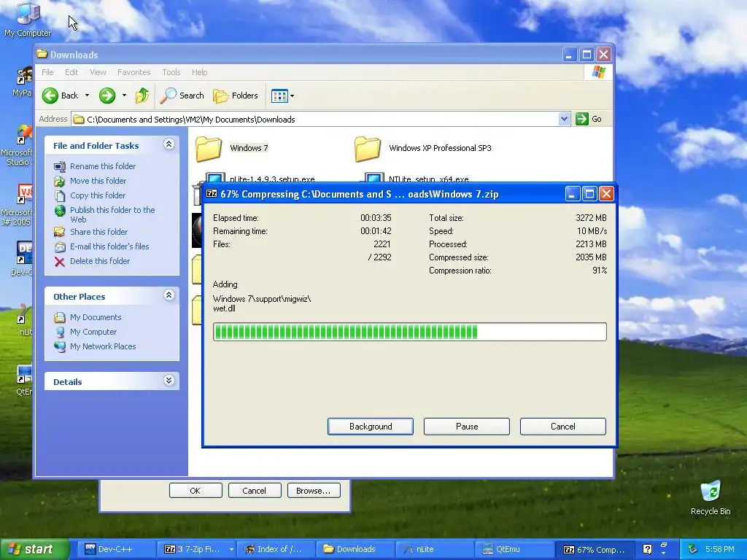The width and height of the screenshot is (747, 560).
Task: Select the Windows 7 folder icon
Action: tap(209, 149)
